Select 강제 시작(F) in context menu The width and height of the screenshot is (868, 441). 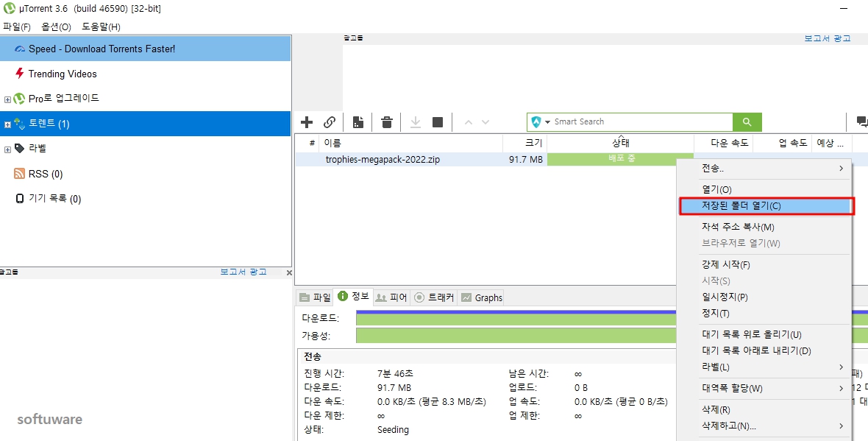[x=764, y=265]
